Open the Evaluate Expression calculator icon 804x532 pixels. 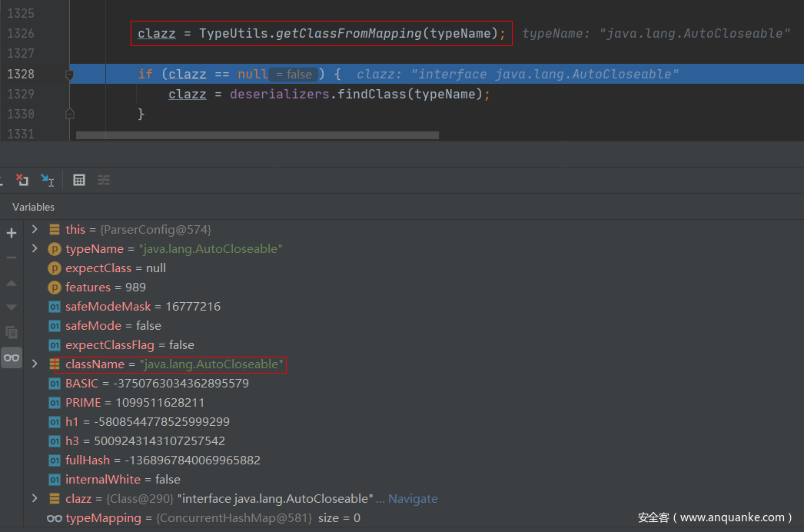tap(78, 180)
